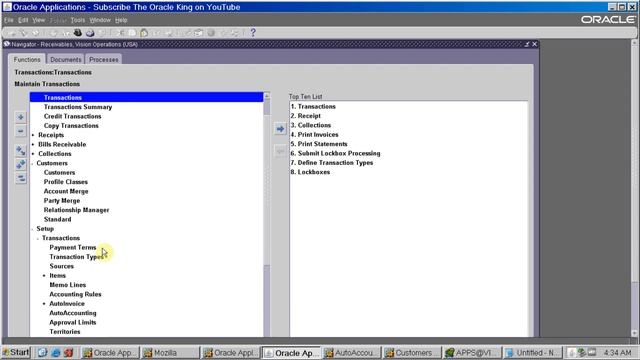This screenshot has width=640, height=360.
Task: Select Relationship Manager in tree
Action: tap(76, 210)
